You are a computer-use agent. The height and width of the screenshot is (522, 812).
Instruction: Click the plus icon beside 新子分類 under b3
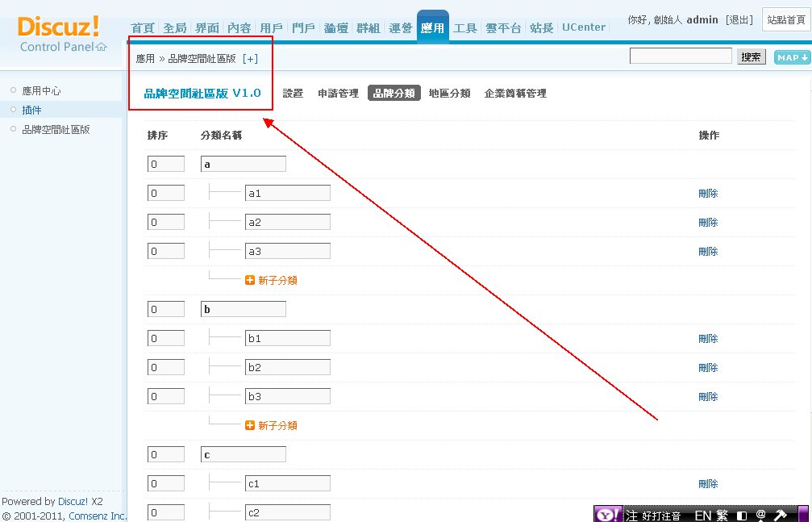[x=250, y=425]
